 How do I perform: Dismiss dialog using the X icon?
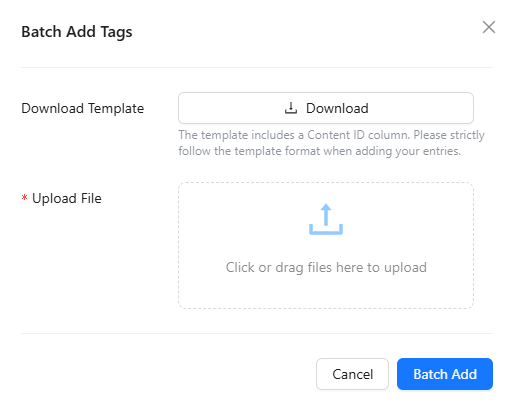(x=489, y=27)
